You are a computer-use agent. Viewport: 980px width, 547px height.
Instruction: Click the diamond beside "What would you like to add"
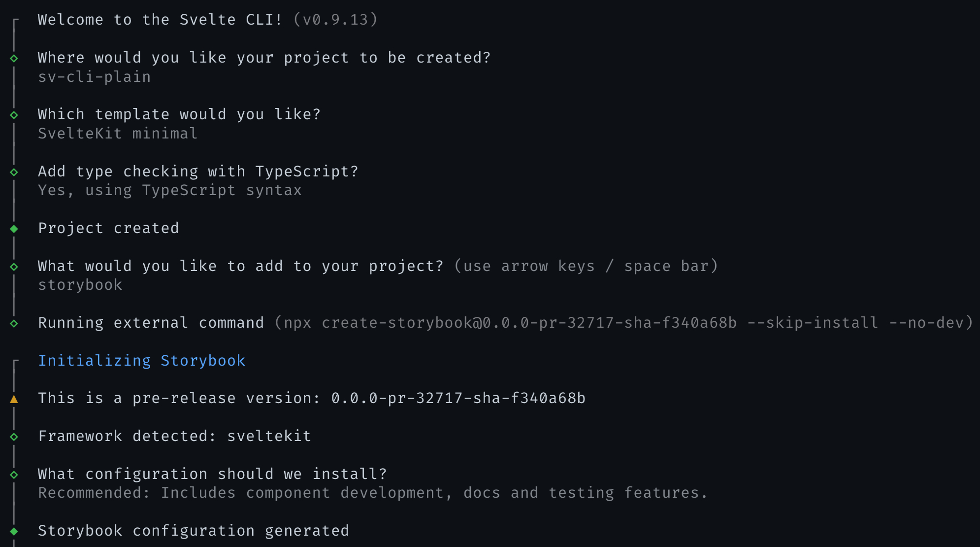[x=14, y=267]
